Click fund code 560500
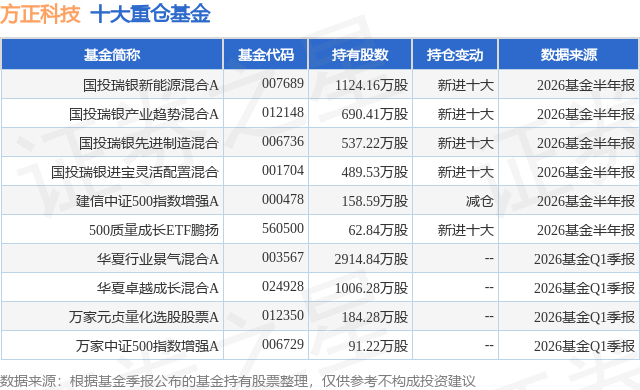The width and height of the screenshot is (640, 390). pos(283,228)
